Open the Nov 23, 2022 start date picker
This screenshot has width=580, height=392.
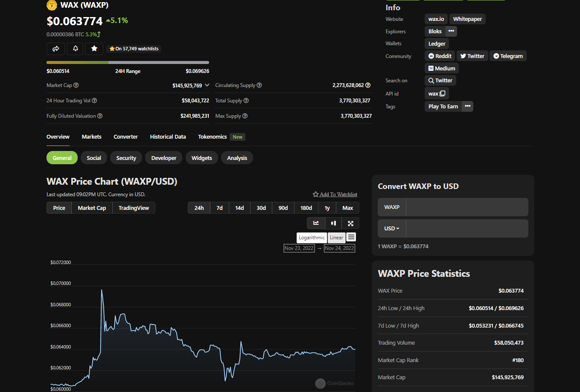(x=299, y=248)
